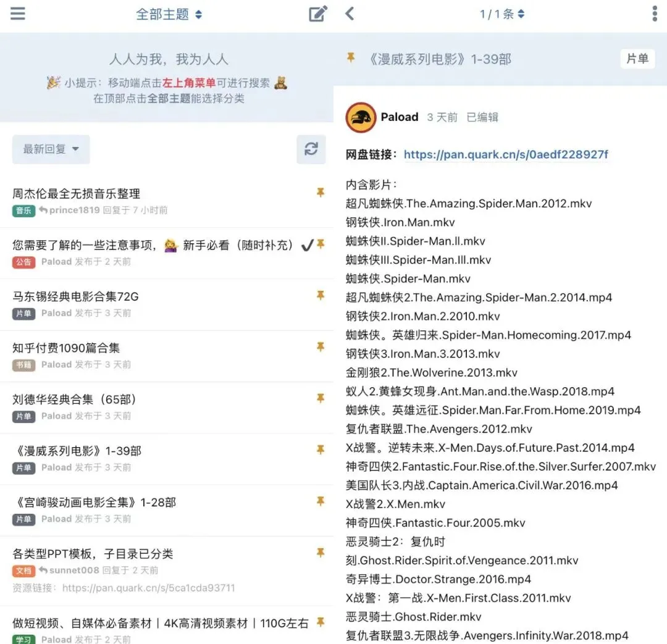Click the 人人为我，我为人人 banner heading
This screenshot has height=644, width=667.
169,59
